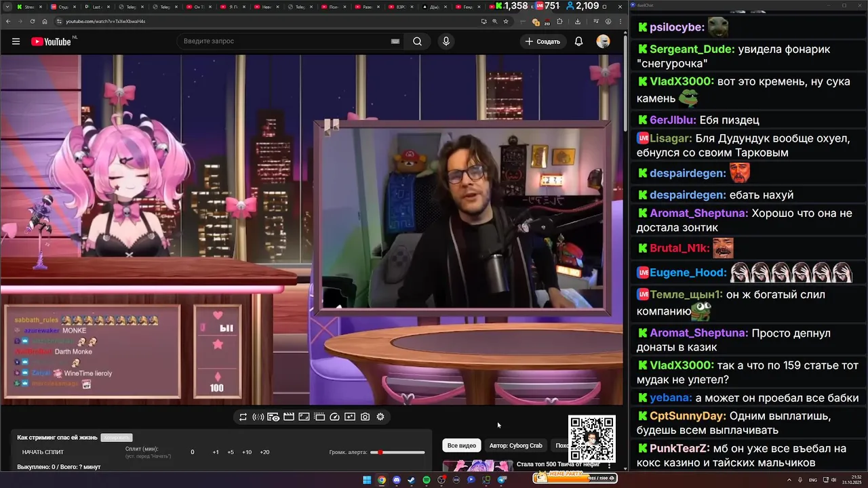Click the screen-plus icon under the video
868x488 pixels.
point(350,417)
